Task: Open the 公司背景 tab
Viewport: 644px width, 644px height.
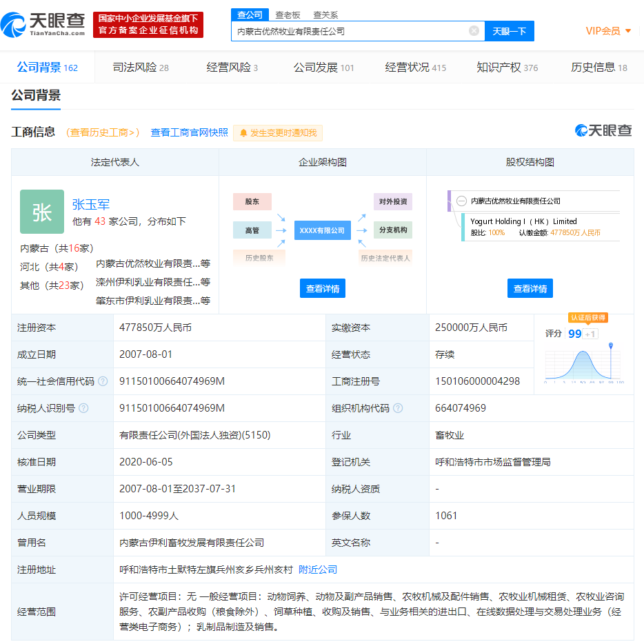Action: [x=48, y=67]
